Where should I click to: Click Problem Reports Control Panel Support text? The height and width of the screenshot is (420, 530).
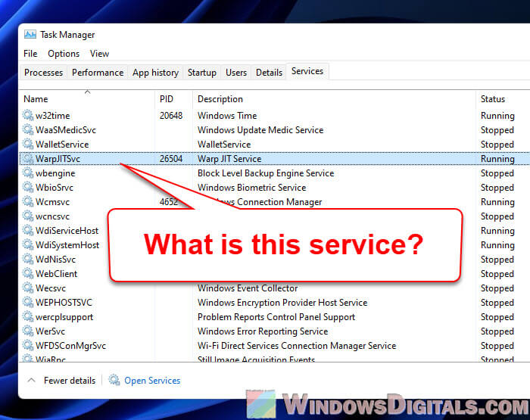pos(276,317)
